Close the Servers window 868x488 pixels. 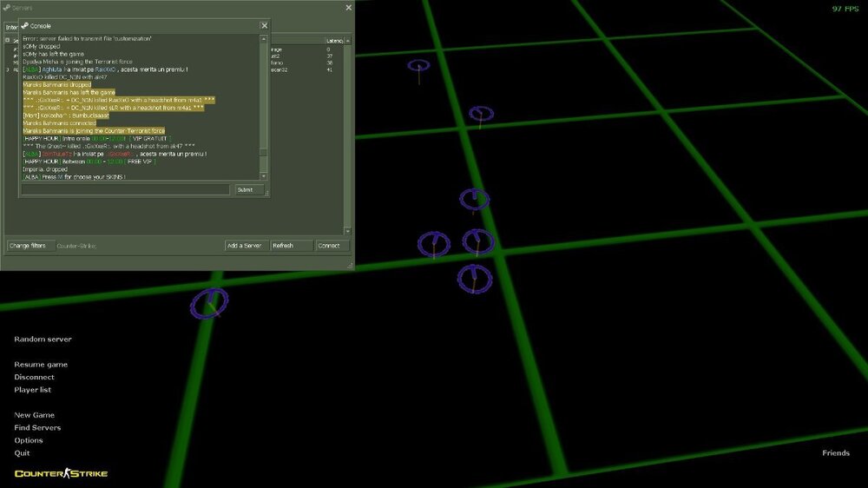click(x=349, y=7)
